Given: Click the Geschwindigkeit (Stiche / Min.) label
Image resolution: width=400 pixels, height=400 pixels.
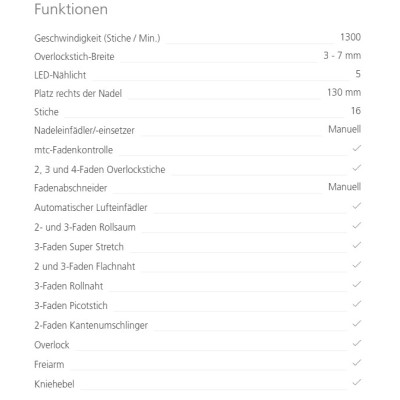Looking at the screenshot, I should coord(97,38).
